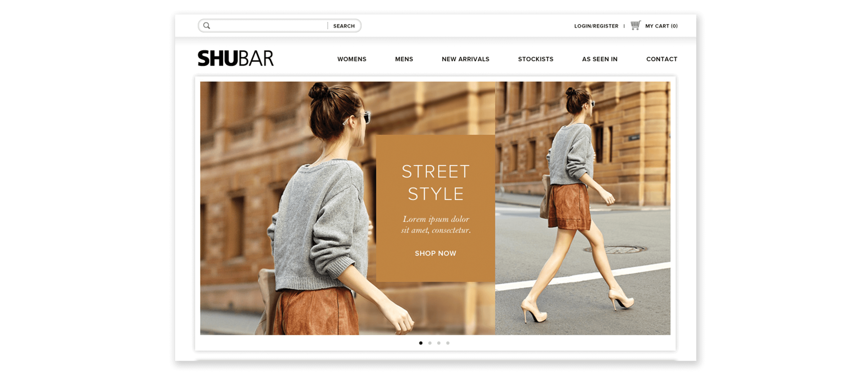Open the STOCKISTS menu item
The height and width of the screenshot is (372, 868).
coord(535,59)
